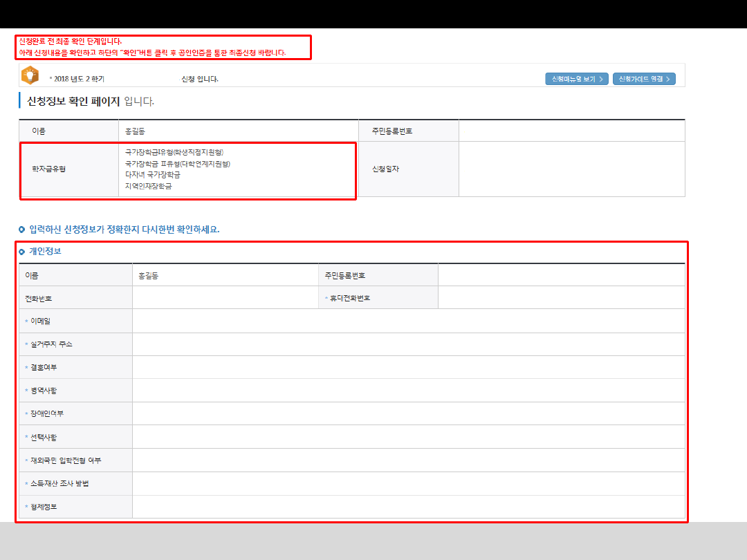
Task: Click bullet icon before 입력하신 신청정보가 text
Action: [22, 230]
